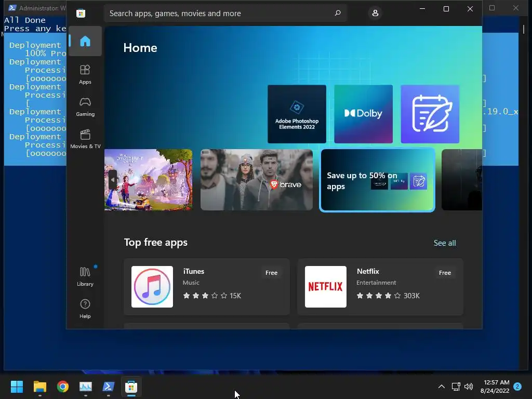Focus the Search apps, games, movies field

(x=225, y=13)
